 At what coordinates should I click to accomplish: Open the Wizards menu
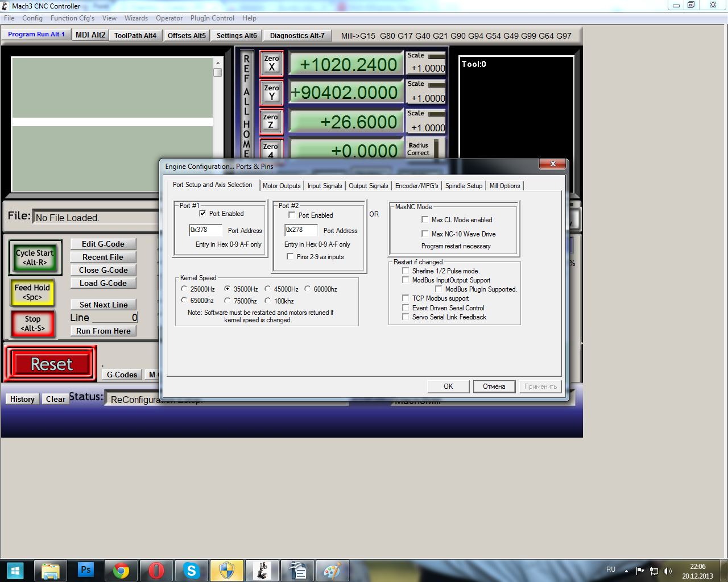[x=136, y=18]
